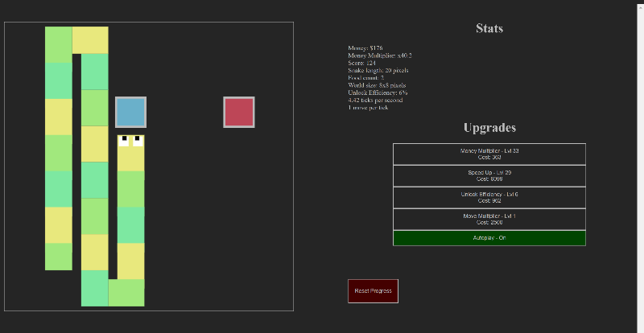The width and height of the screenshot is (644, 333).
Task: Click the Upgrades heading
Action: [x=489, y=127]
